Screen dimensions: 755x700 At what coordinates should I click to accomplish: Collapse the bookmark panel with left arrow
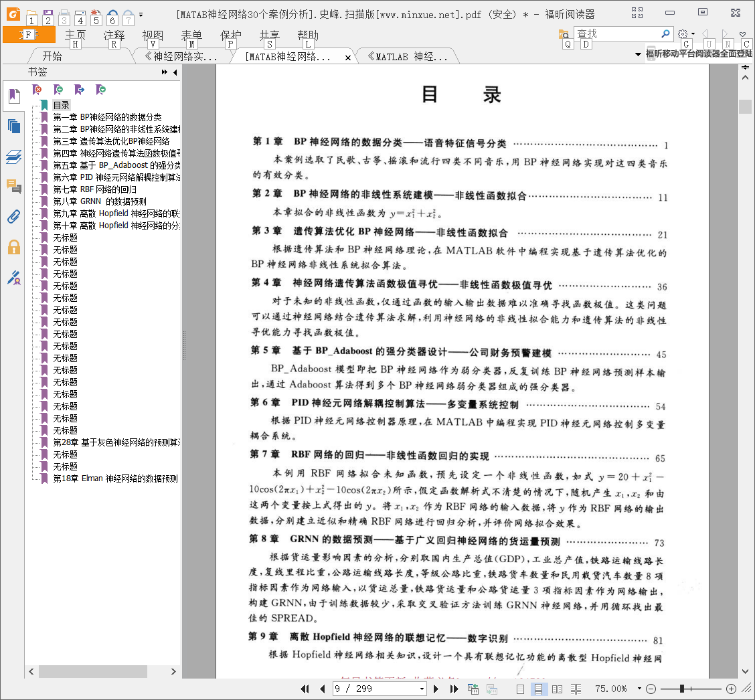(x=175, y=72)
